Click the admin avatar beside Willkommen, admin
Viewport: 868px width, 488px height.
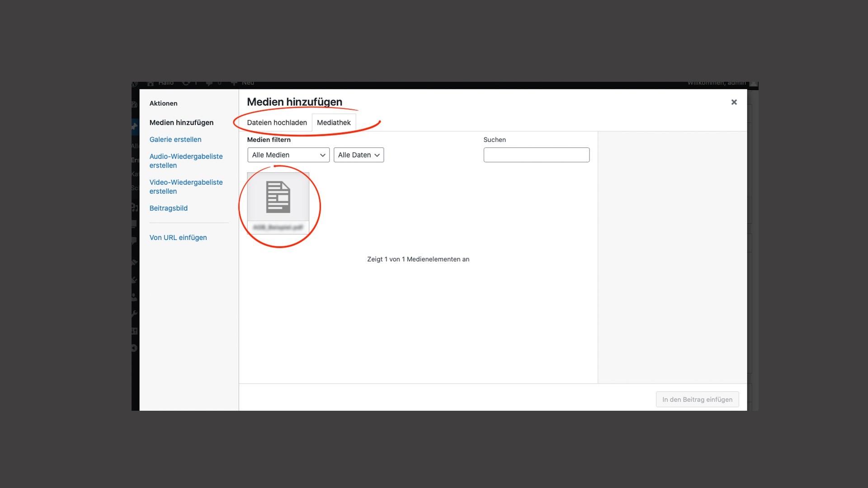[x=753, y=84]
